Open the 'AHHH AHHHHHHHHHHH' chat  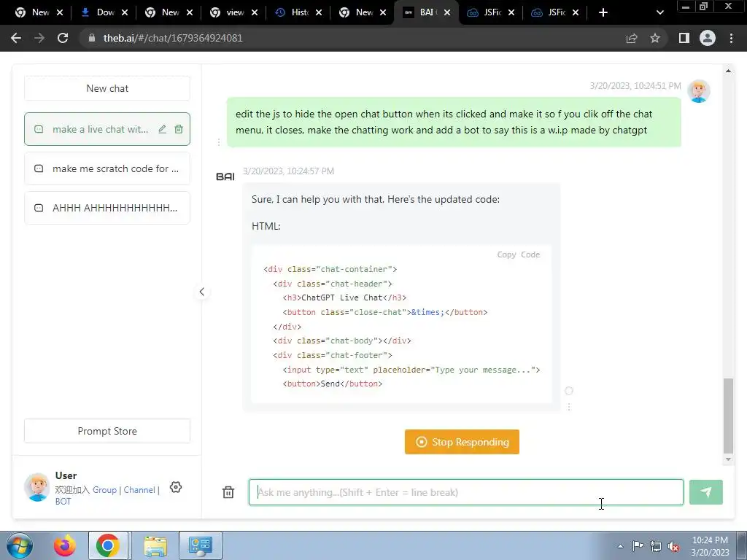[107, 208]
